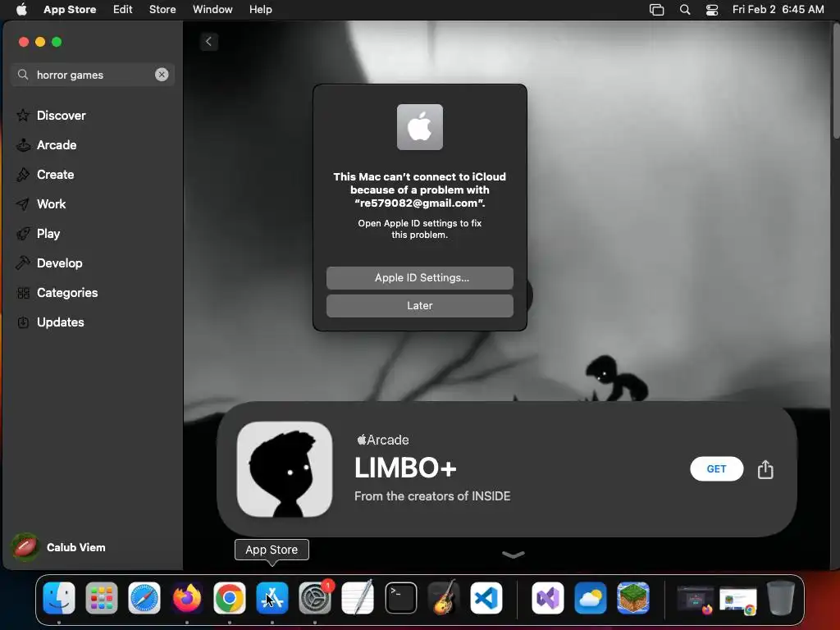Viewport: 840px width, 630px height.
Task: Launch GarageBand from the Dock
Action: click(x=444, y=598)
